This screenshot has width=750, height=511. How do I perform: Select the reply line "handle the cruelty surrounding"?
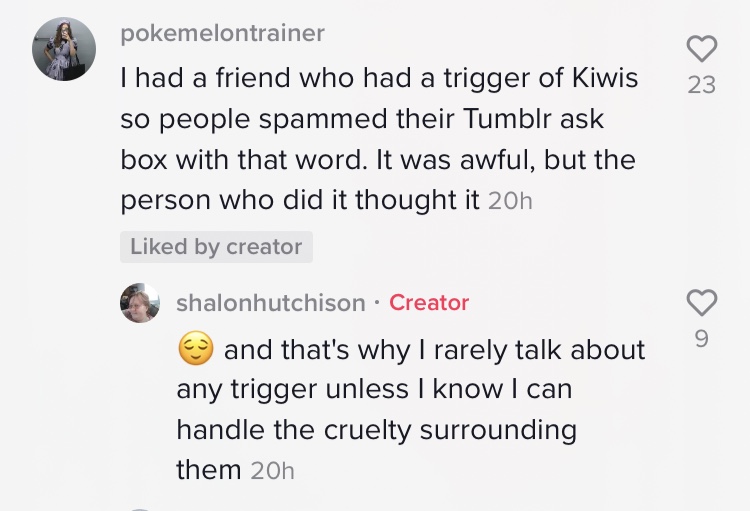(376, 430)
